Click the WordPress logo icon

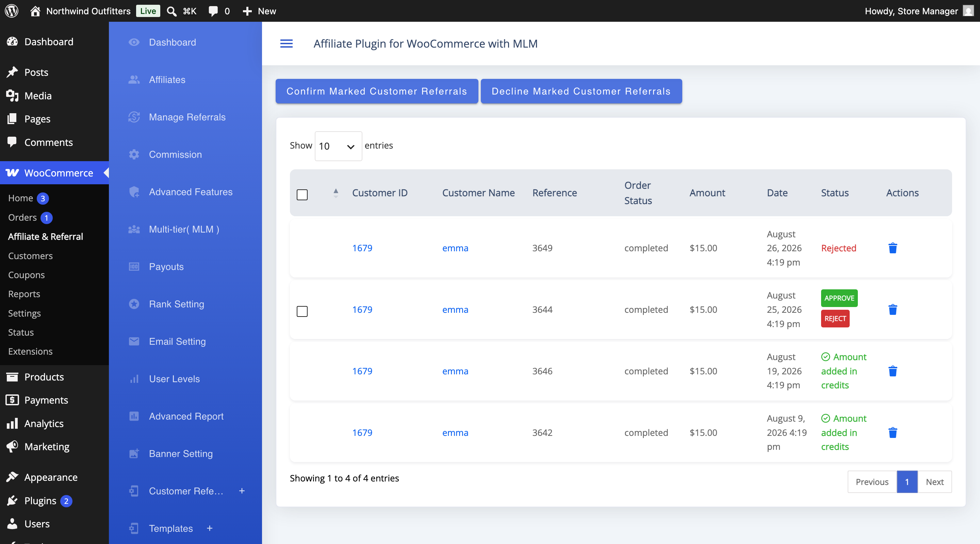pyautogui.click(x=12, y=11)
